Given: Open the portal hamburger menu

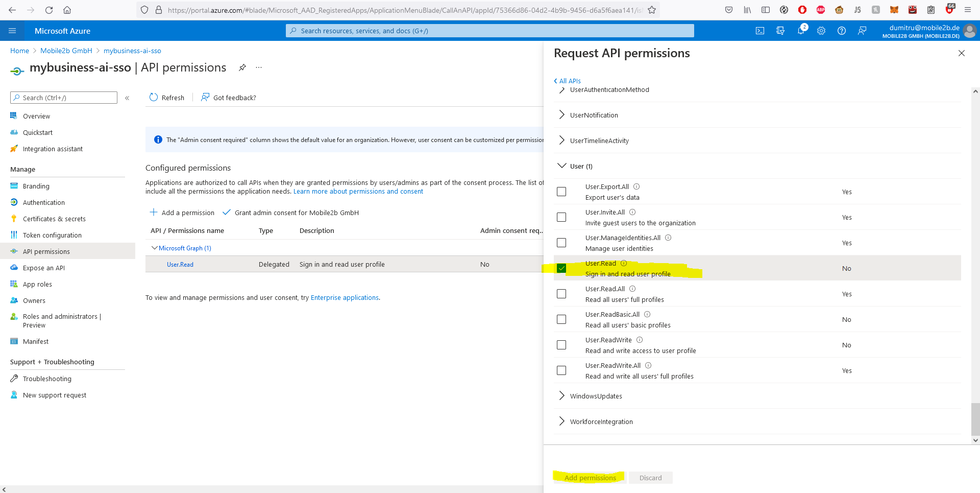Looking at the screenshot, I should 12,31.
